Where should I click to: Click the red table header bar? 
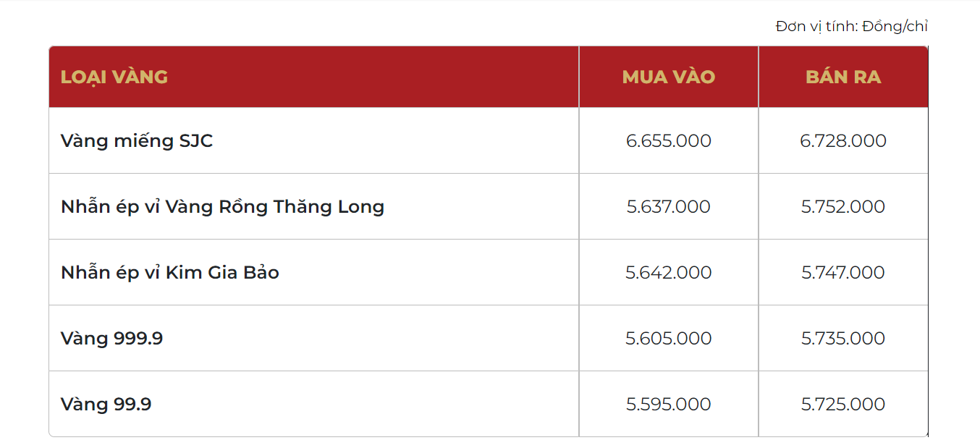[x=489, y=77]
